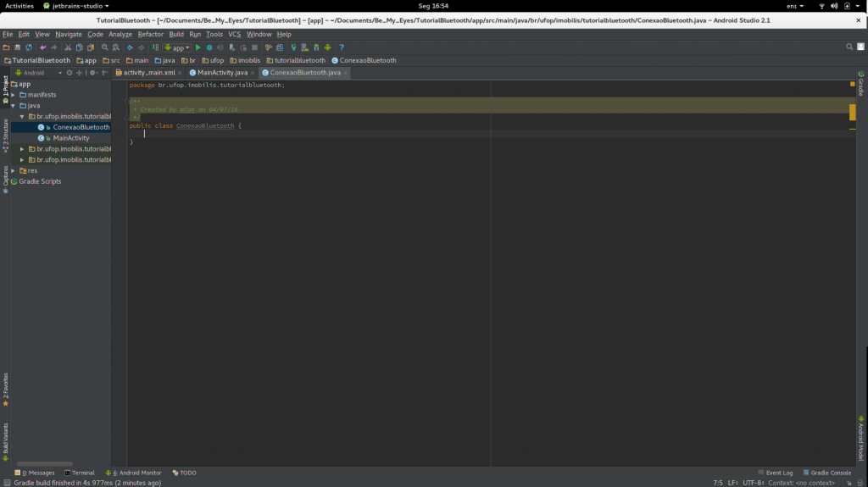This screenshot has height=487, width=868.
Task: Click the Make Project icon
Action: coord(156,47)
